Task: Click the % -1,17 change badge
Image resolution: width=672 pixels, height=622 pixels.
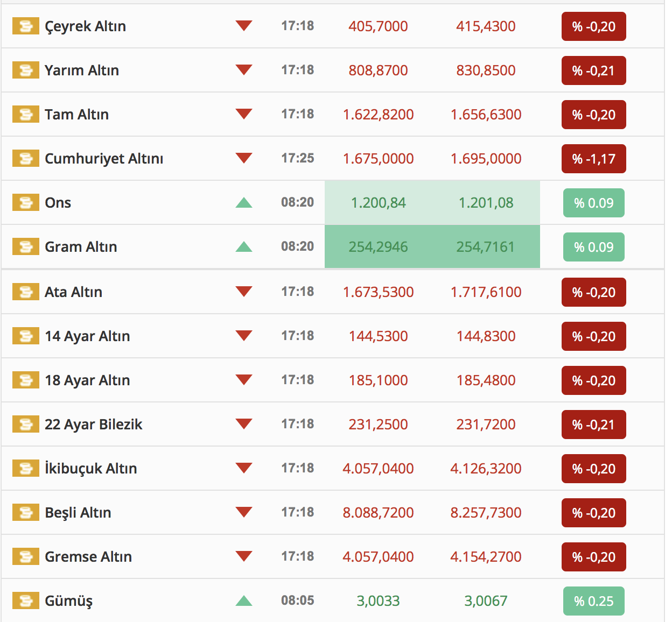Action: point(593,159)
